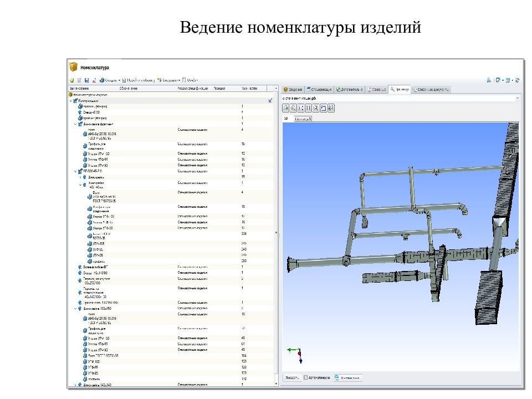Click the rotate icon in the viewer toolbar
The image size is (532, 399).
[x=323, y=108]
